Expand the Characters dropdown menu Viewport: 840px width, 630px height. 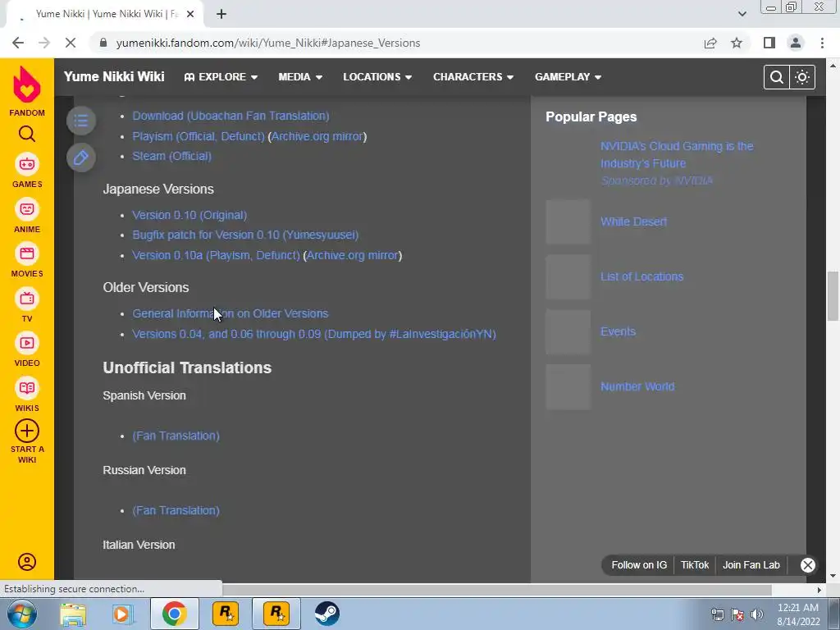473,77
